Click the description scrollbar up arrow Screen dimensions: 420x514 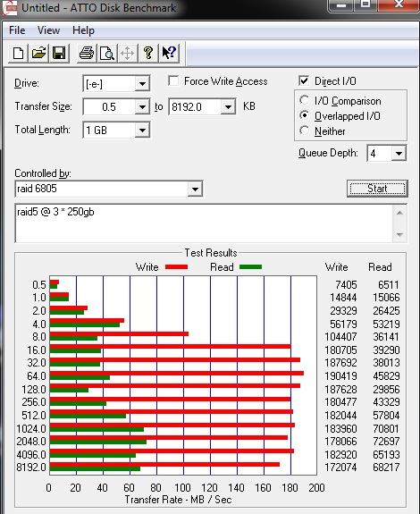tap(399, 213)
